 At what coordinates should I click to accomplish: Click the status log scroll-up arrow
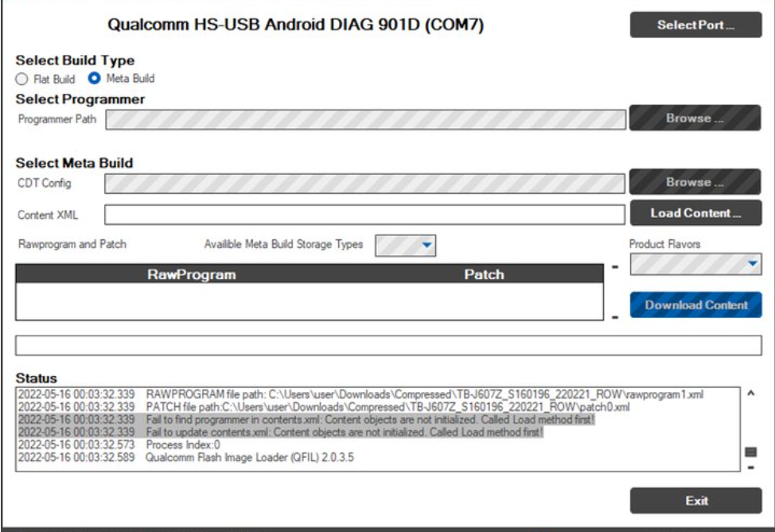751,394
